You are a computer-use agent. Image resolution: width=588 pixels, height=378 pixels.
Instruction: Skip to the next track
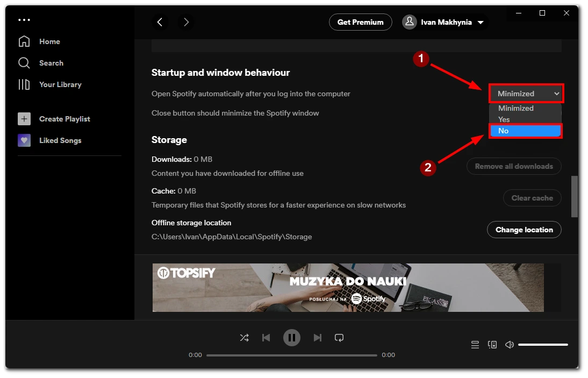[317, 338]
